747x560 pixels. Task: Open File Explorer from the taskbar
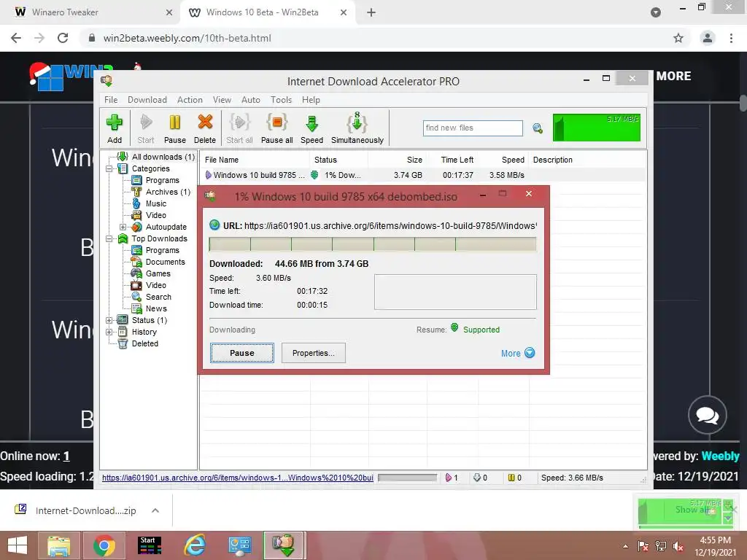click(58, 545)
